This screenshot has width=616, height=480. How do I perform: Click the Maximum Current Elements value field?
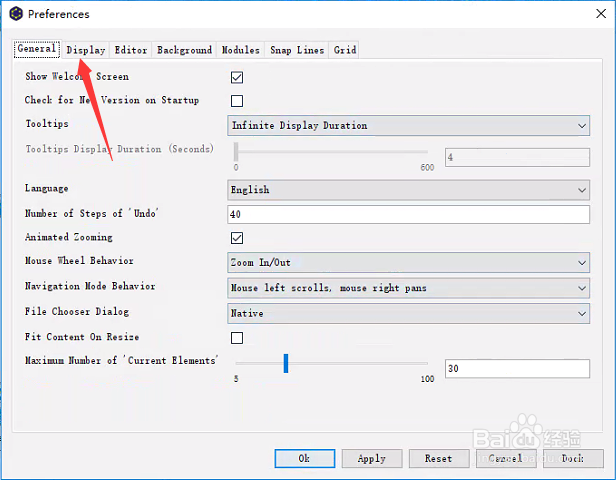[x=517, y=369]
